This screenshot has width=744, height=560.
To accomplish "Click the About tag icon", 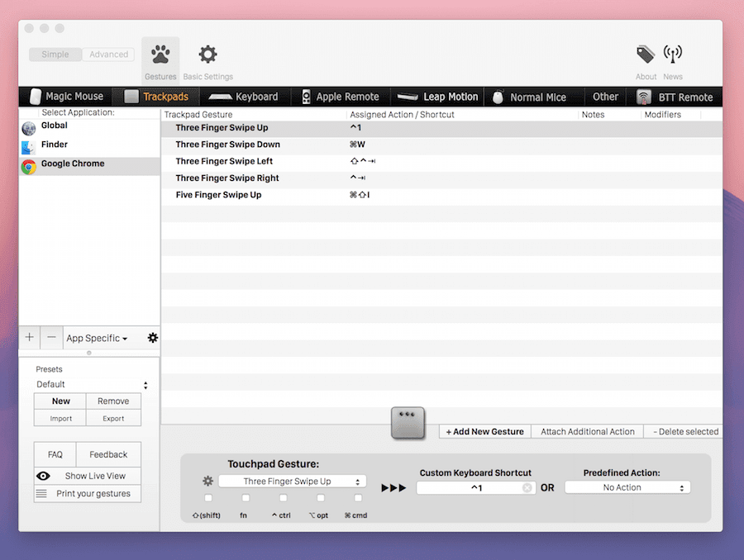I will coord(646,55).
